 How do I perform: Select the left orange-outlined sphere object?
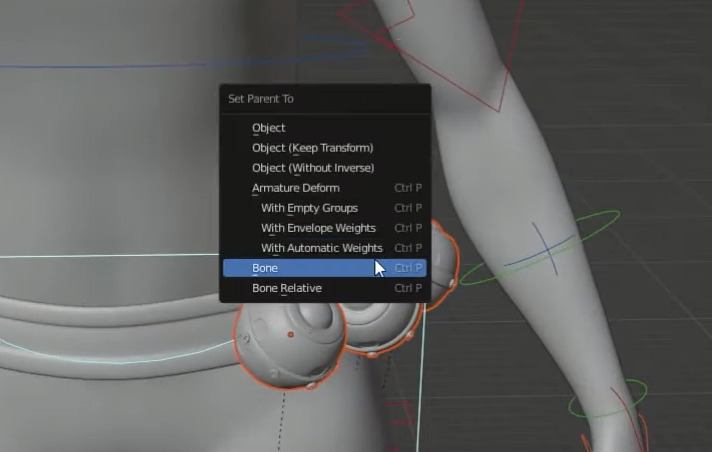click(275, 350)
